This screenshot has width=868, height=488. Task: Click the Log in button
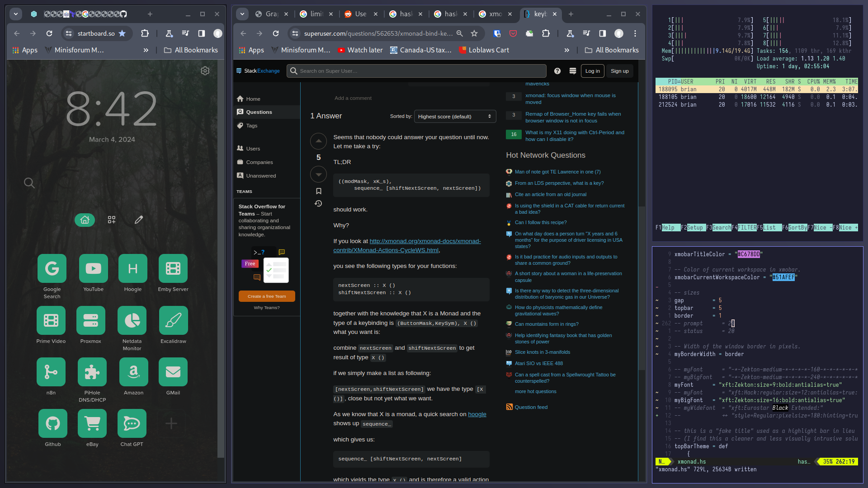592,71
